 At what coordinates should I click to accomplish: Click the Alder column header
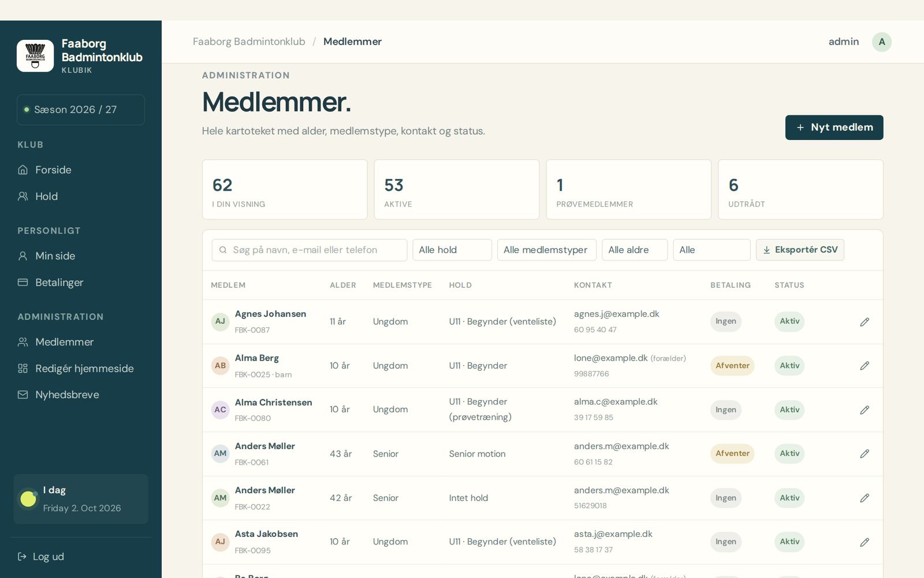343,286
